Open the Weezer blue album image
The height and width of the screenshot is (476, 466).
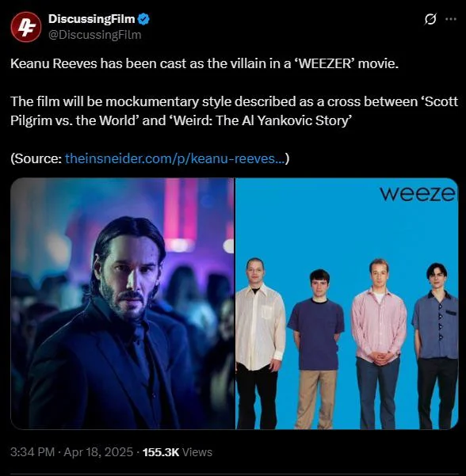click(346, 303)
